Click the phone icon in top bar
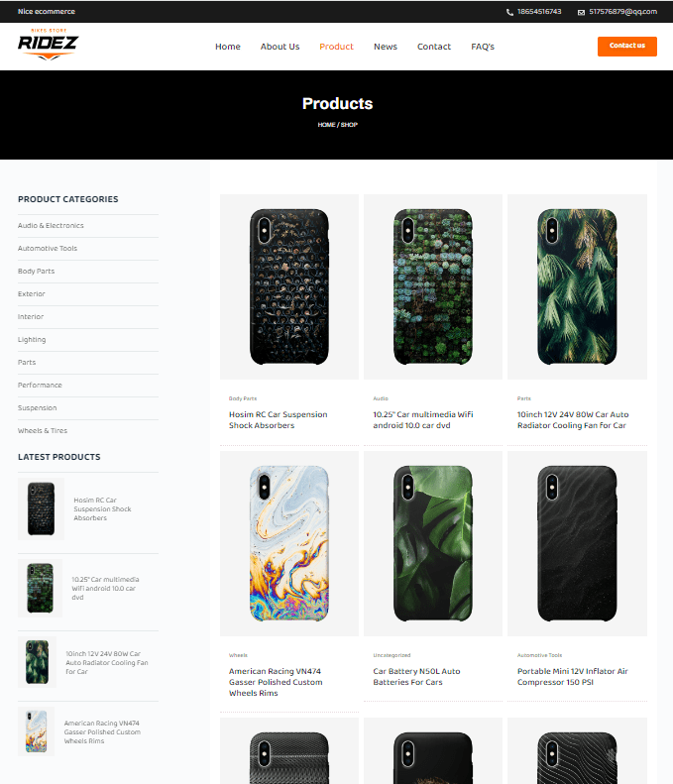 (x=509, y=12)
